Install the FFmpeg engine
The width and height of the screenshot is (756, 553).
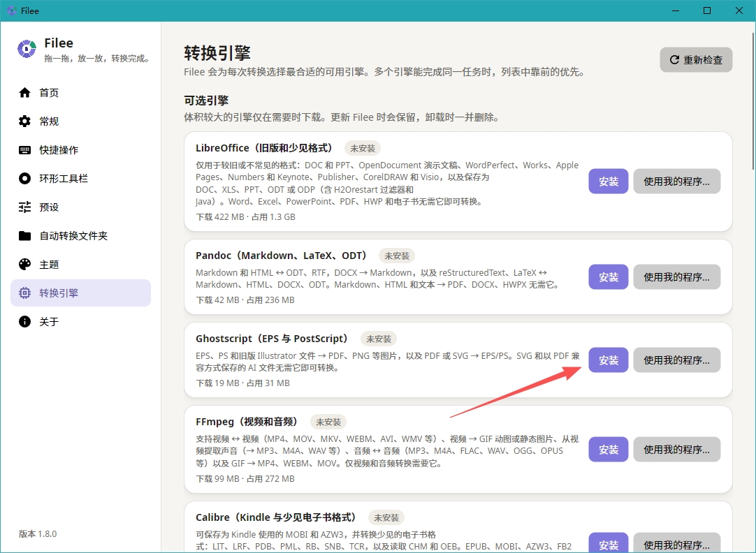608,450
